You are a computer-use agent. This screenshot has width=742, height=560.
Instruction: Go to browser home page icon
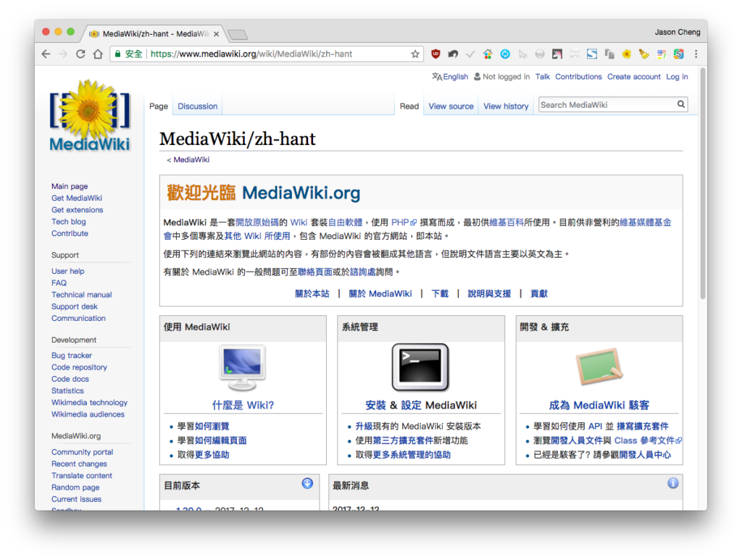98,54
